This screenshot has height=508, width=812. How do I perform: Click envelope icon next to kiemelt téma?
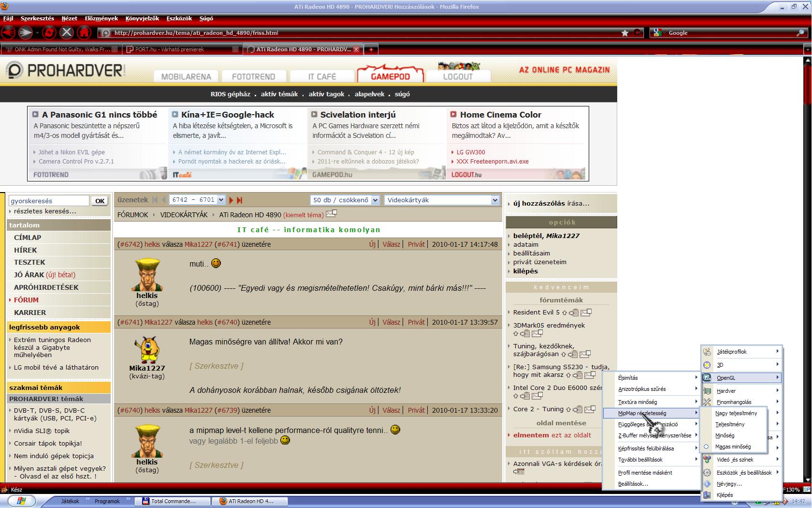[331, 213]
